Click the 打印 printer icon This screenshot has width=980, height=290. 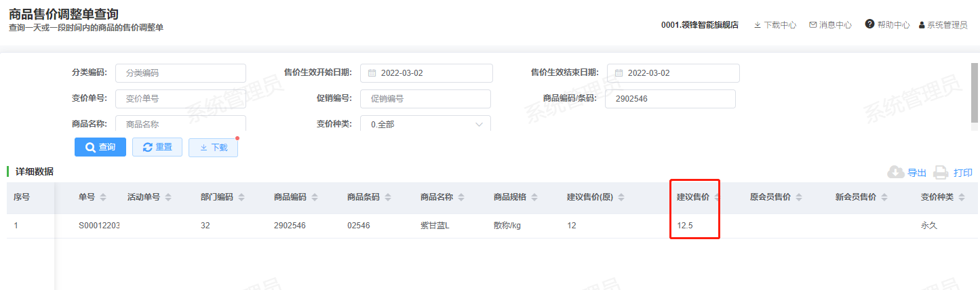[941, 173]
